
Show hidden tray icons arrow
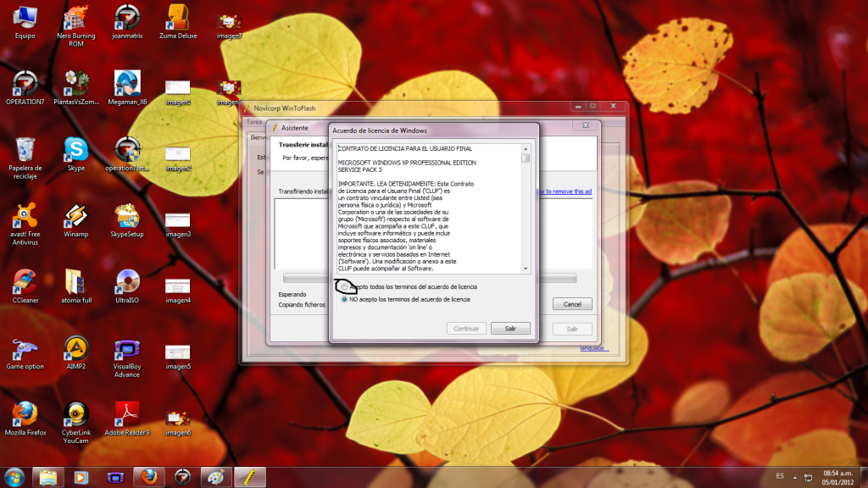795,477
